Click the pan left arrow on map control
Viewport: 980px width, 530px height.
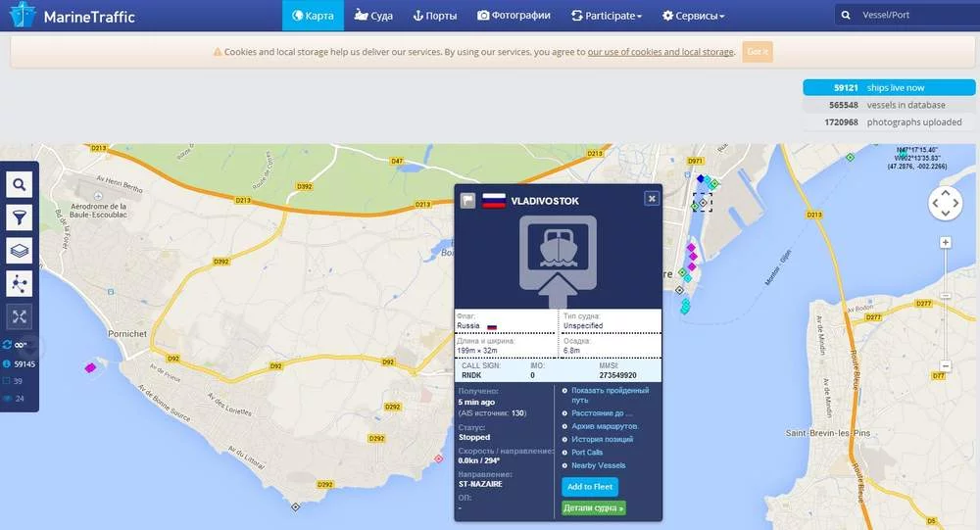click(x=936, y=203)
